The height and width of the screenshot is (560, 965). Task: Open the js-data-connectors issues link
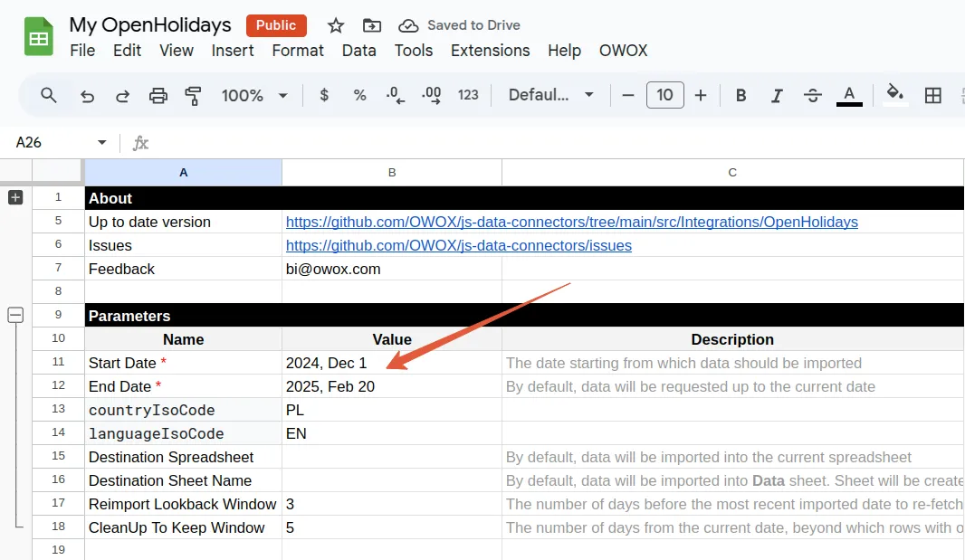458,245
